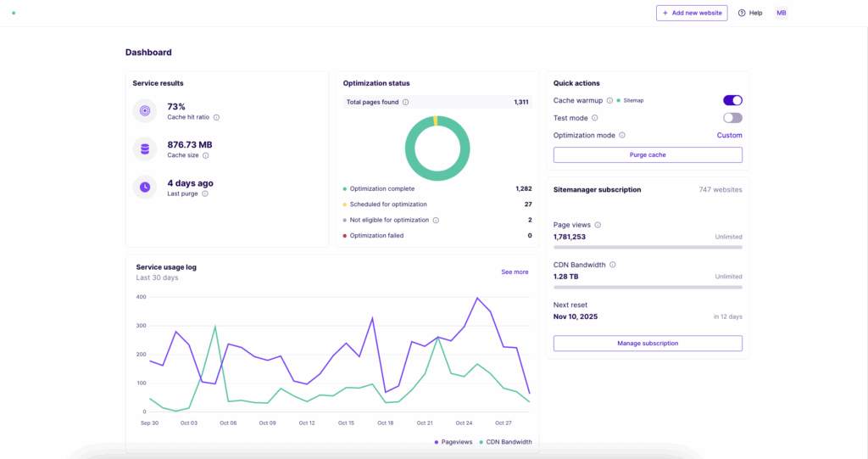The height and width of the screenshot is (459, 868).
Task: Click info icon beside Not eligible for optimization
Action: tap(436, 220)
